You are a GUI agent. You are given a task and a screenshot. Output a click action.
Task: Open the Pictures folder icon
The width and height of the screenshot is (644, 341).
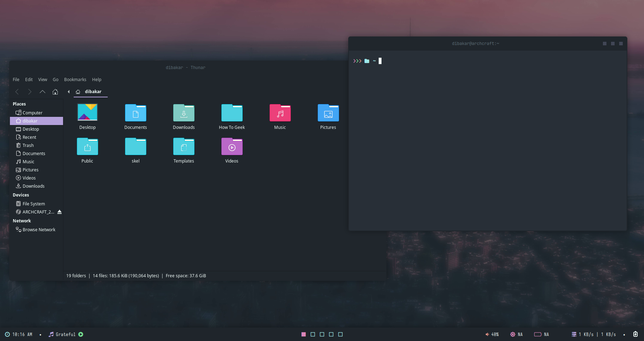[328, 113]
